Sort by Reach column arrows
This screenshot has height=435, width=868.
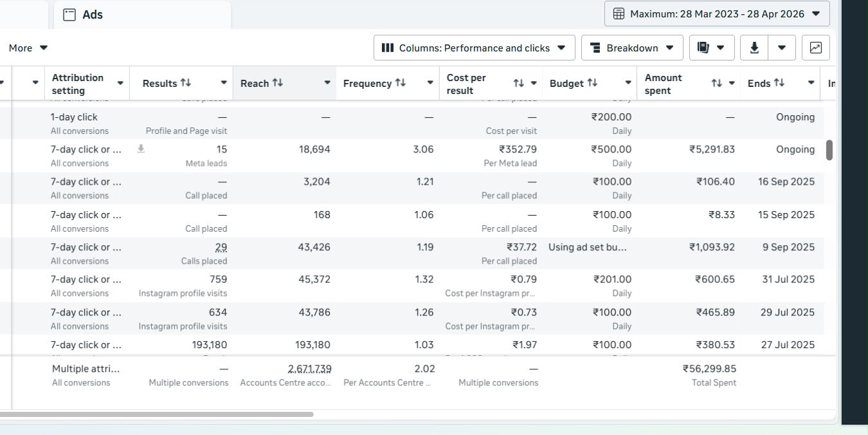(x=278, y=83)
